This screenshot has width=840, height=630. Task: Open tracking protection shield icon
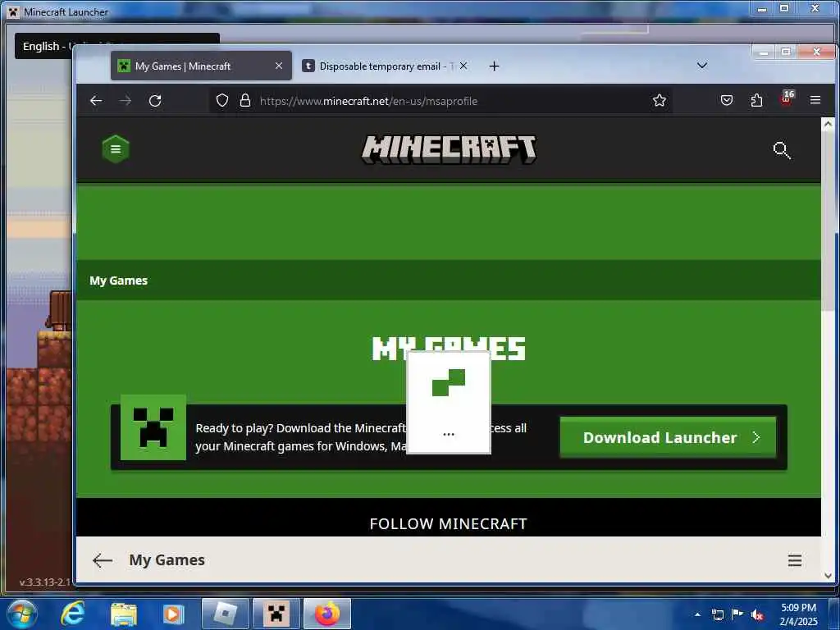coord(222,100)
